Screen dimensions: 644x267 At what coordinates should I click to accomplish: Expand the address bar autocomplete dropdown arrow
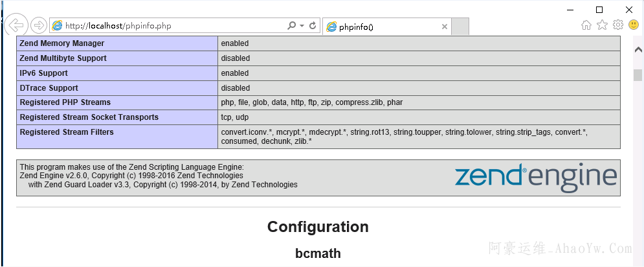coord(302,26)
